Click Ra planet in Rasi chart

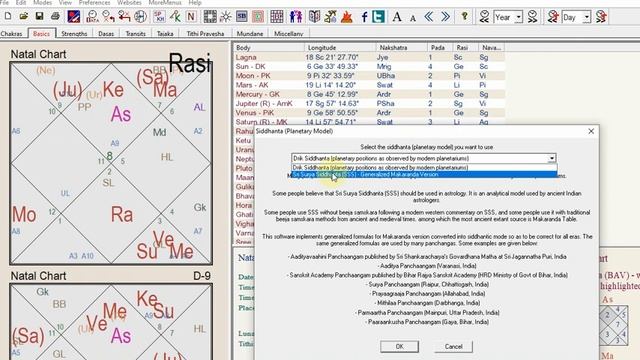[122, 215]
